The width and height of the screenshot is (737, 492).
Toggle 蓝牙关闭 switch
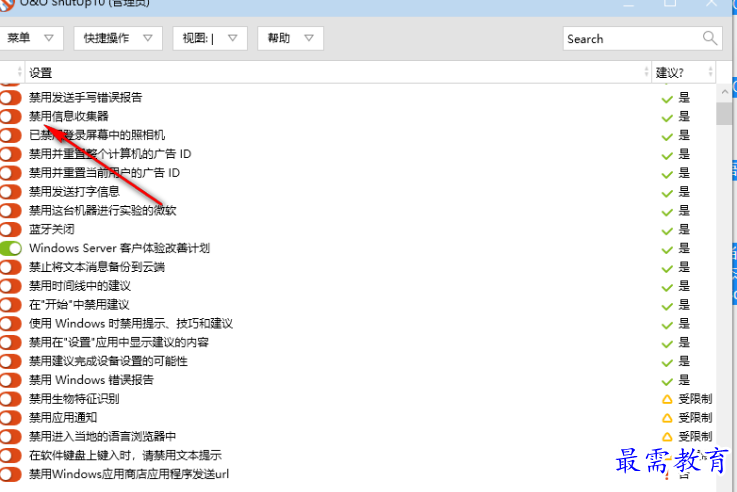[10, 229]
